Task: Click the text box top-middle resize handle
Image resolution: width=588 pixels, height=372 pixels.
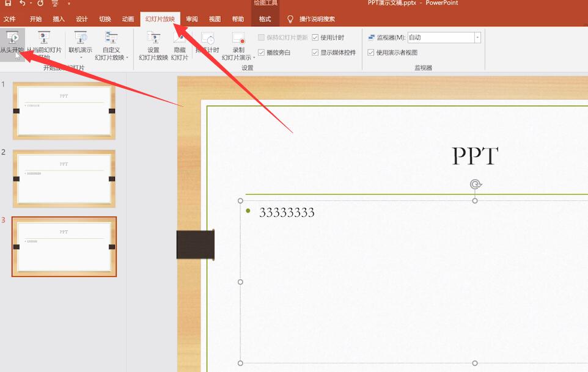Action: click(475, 201)
